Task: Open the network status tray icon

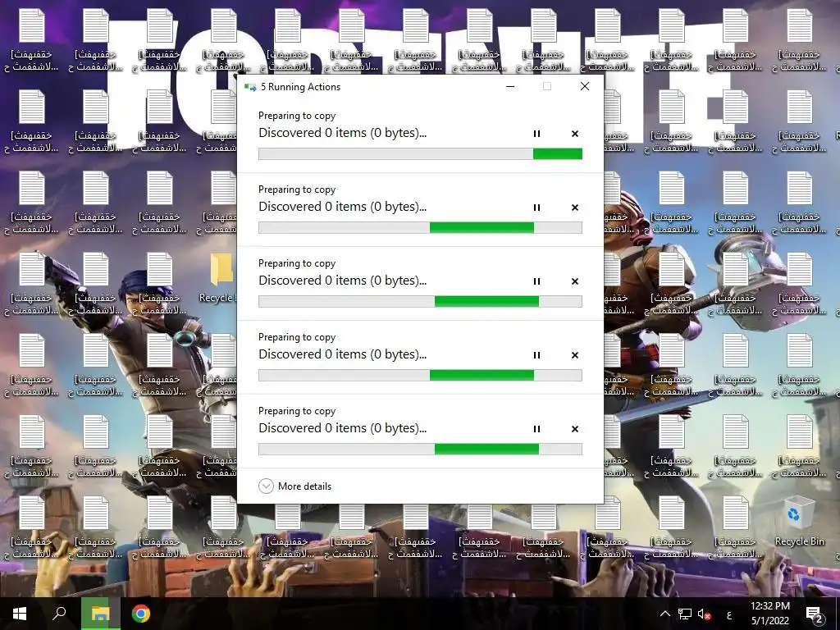Action: pyautogui.click(x=685, y=614)
